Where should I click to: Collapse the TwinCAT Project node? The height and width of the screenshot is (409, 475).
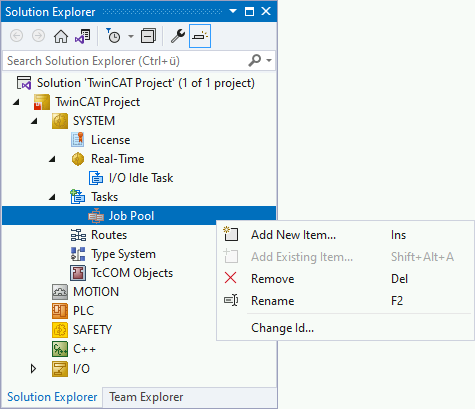pyautogui.click(x=16, y=102)
